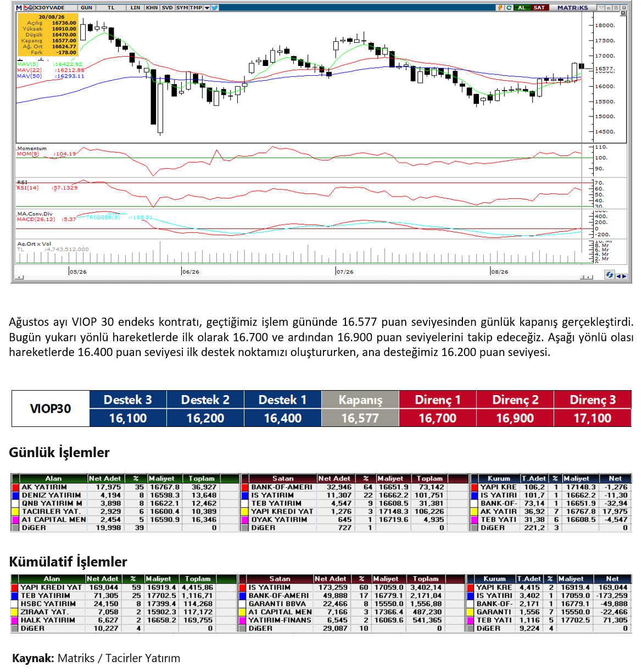Click the red color square beside AK YATIRIM buyer
This screenshot has height=672, width=642.
point(15,487)
